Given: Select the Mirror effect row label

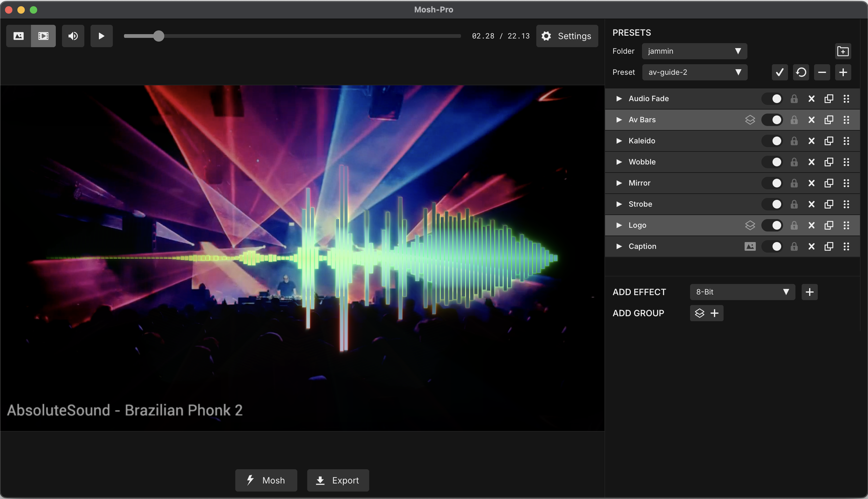Looking at the screenshot, I should point(639,183).
